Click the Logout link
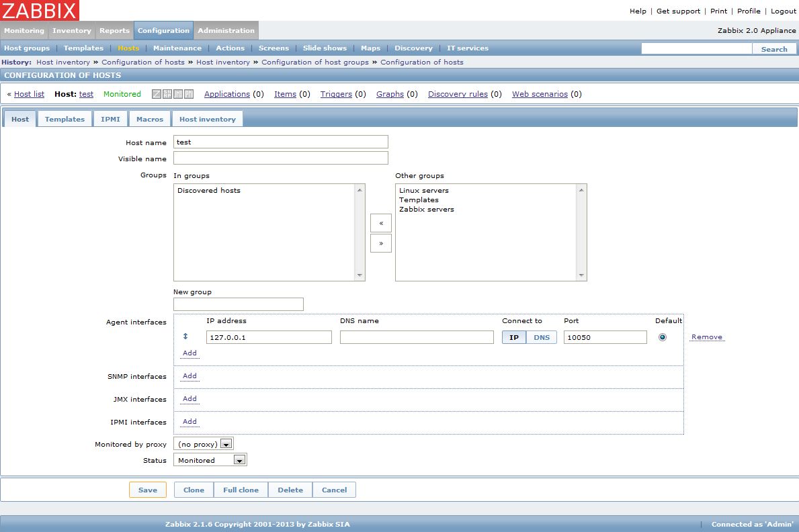The width and height of the screenshot is (799, 532). click(783, 11)
